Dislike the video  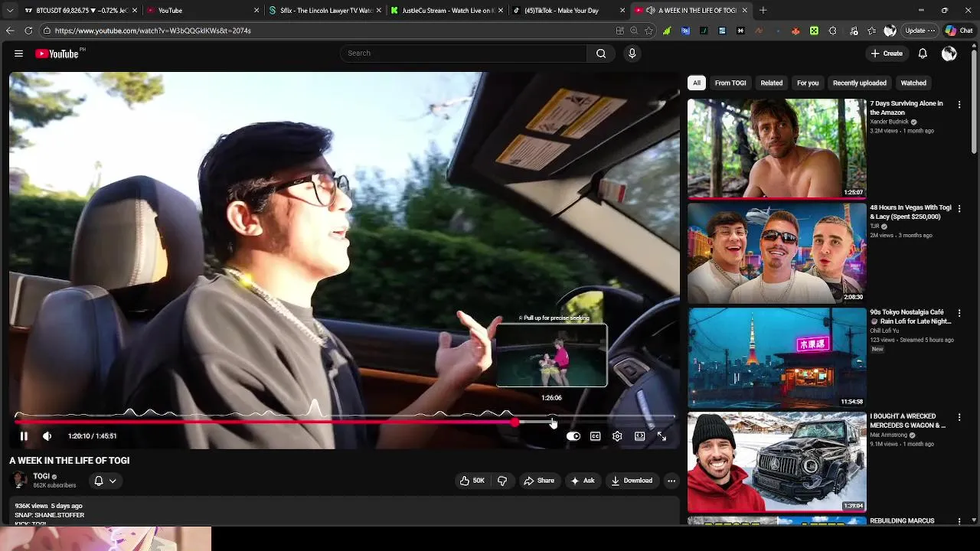click(502, 481)
